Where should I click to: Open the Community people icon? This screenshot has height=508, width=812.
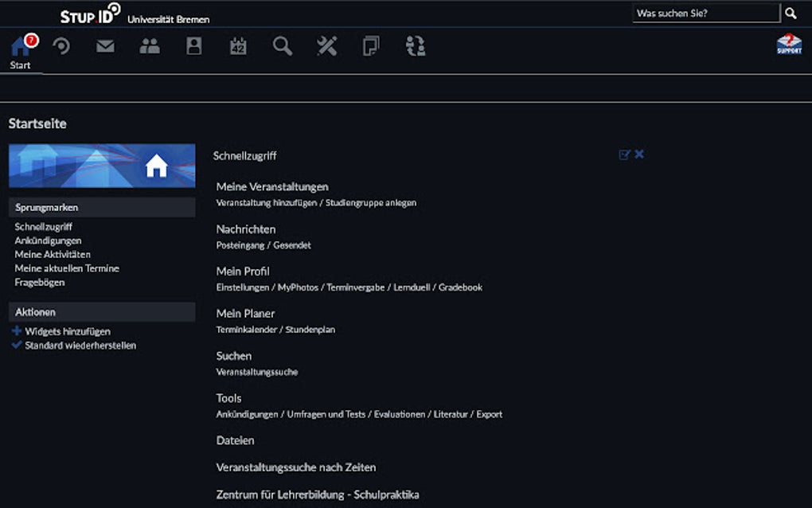[150, 46]
